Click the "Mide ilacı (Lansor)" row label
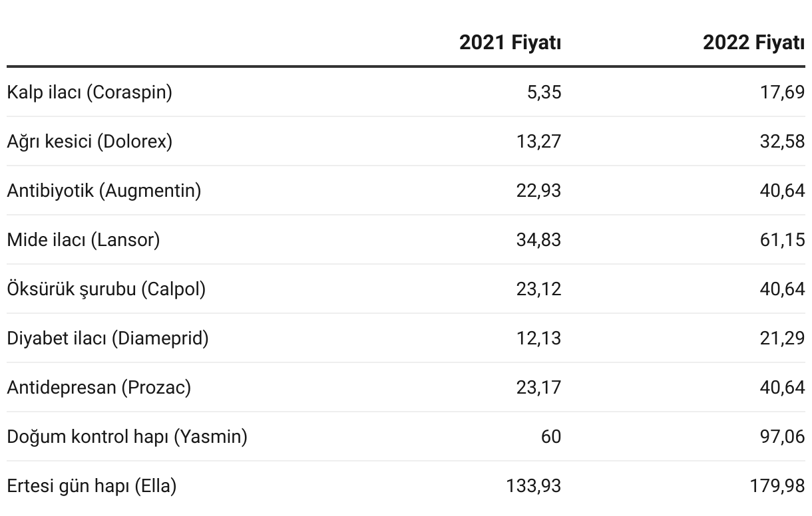This screenshot has width=812, height=516. [83, 240]
